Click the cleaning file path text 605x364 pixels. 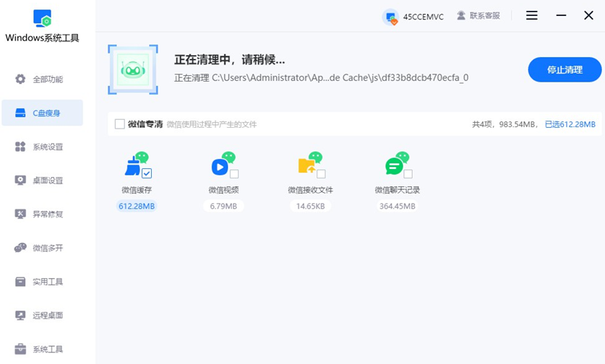click(321, 78)
